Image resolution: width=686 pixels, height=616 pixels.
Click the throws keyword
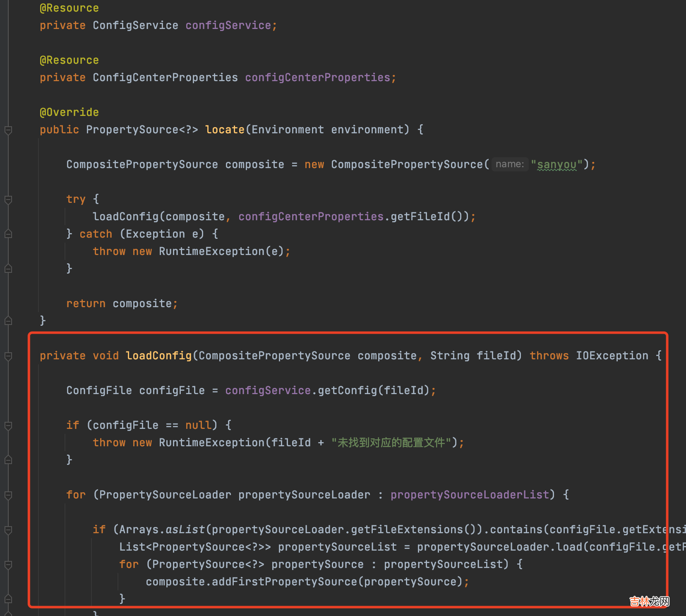[549, 356]
